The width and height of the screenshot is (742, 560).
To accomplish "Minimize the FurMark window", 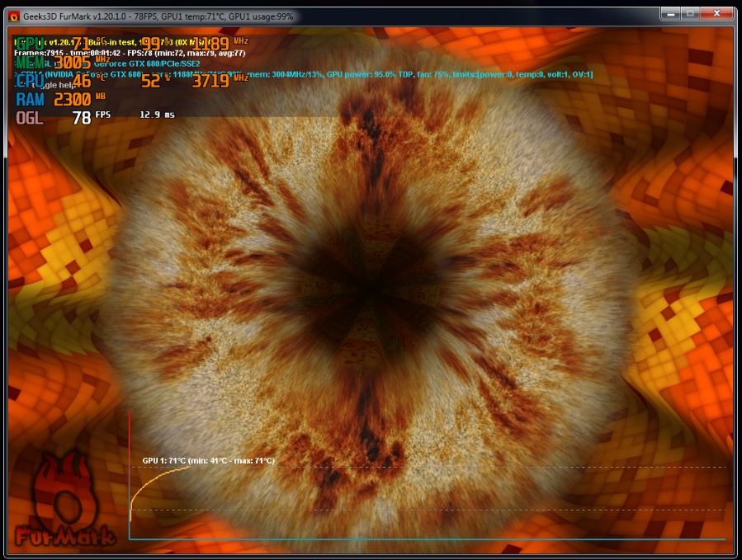I will point(670,14).
